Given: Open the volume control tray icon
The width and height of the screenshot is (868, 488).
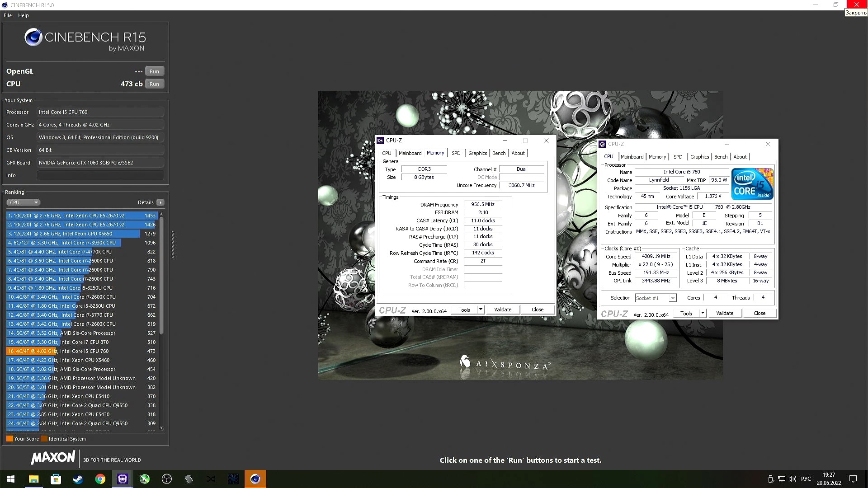Looking at the screenshot, I should click(792, 479).
